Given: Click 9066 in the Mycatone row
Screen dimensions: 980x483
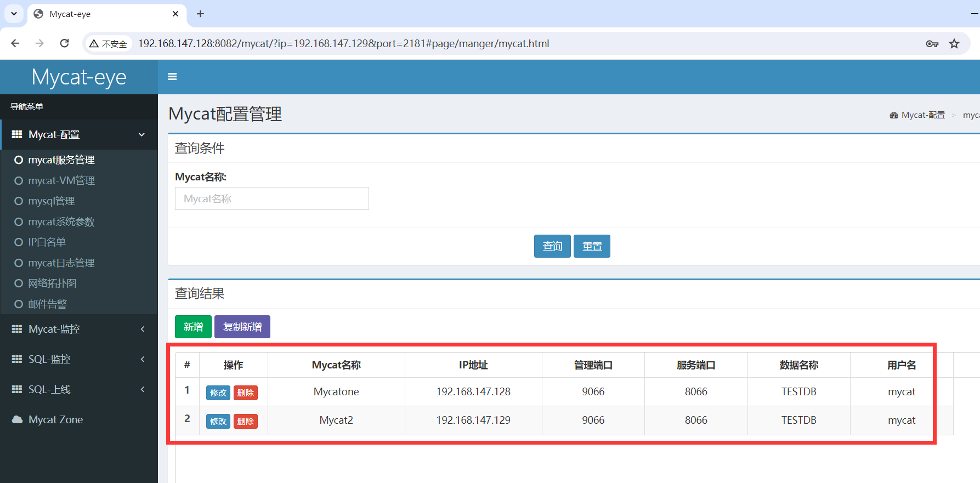Looking at the screenshot, I should (593, 391).
